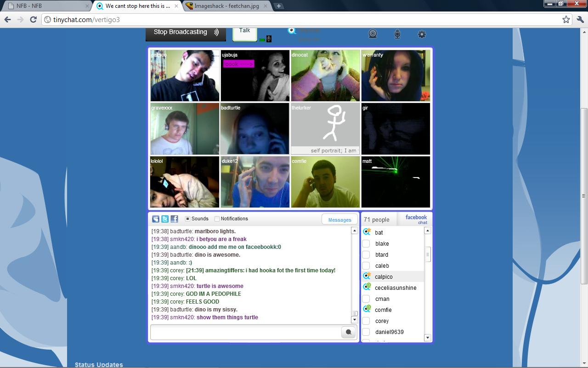
Task: Open the Messages button in chat panel
Action: 339,220
